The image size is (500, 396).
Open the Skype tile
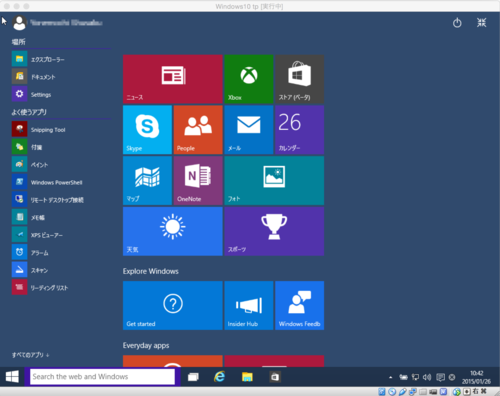tap(147, 130)
